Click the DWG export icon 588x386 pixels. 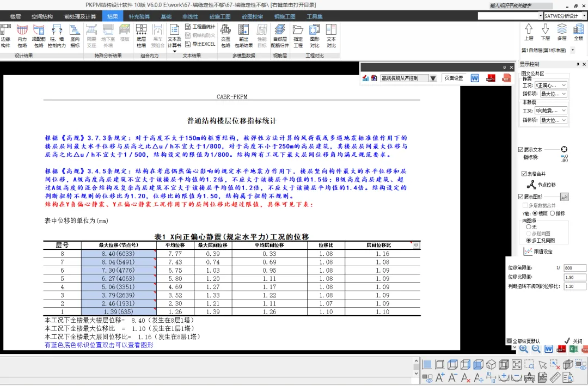click(x=530, y=377)
